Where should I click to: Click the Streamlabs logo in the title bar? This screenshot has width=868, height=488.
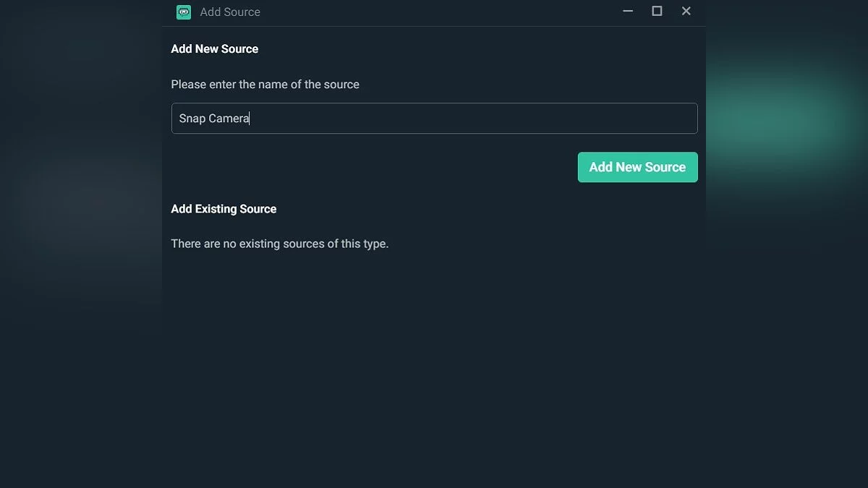coord(184,12)
